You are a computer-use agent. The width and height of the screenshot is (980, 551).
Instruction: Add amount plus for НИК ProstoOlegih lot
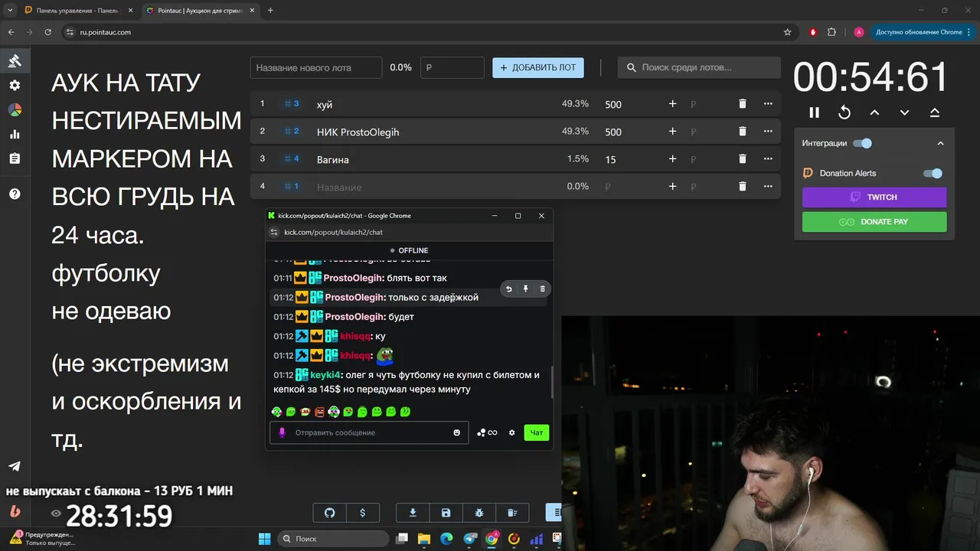point(672,132)
